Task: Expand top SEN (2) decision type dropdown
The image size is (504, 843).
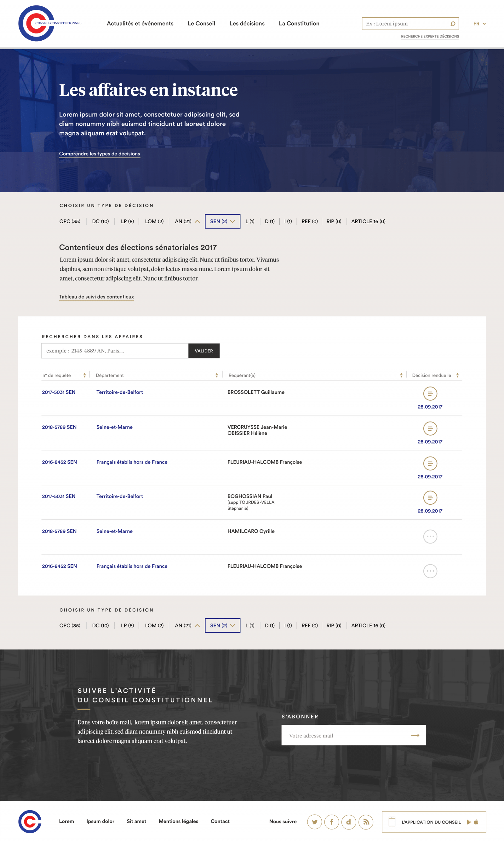Action: (222, 221)
